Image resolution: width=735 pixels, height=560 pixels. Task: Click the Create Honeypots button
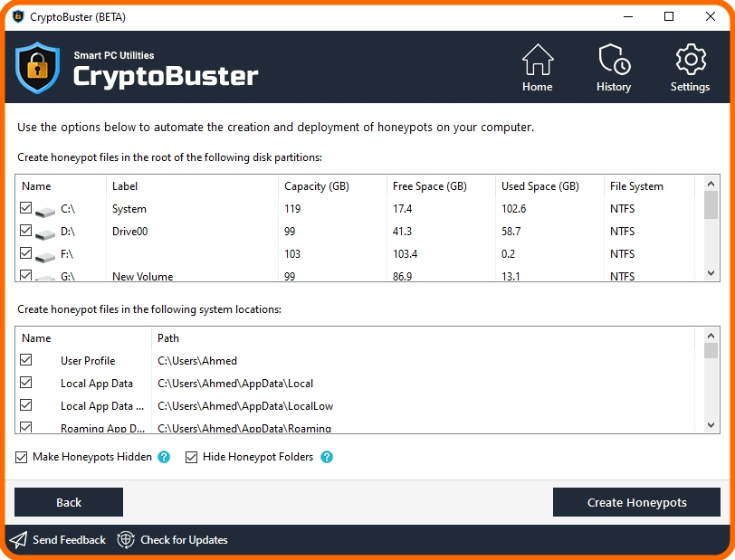[x=636, y=502]
